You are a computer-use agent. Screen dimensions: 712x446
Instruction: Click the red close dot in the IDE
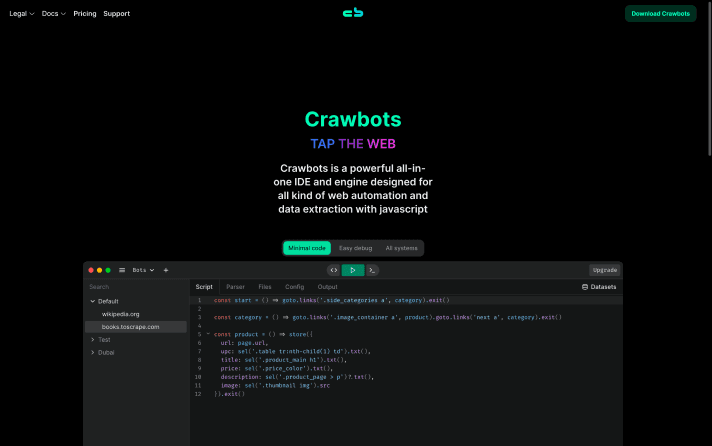click(91, 270)
